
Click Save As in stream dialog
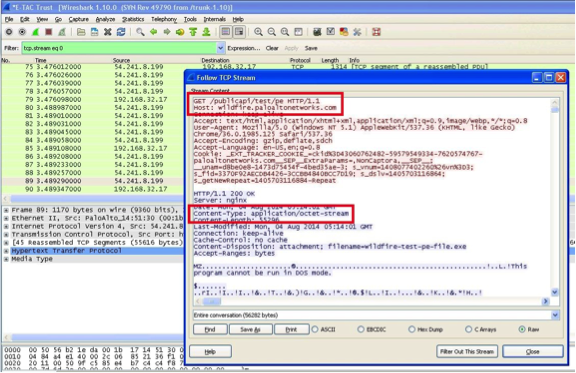coord(251,329)
